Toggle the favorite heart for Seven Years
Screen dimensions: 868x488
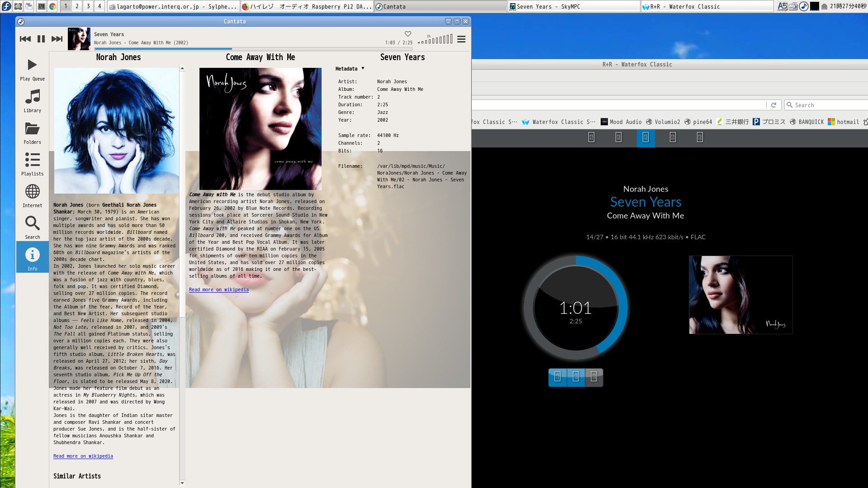408,33
